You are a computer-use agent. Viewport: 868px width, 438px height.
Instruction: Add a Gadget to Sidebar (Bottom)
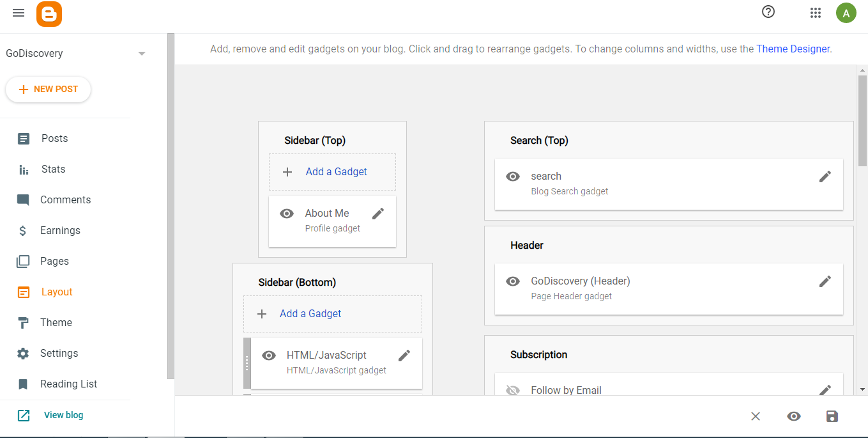pyautogui.click(x=332, y=314)
